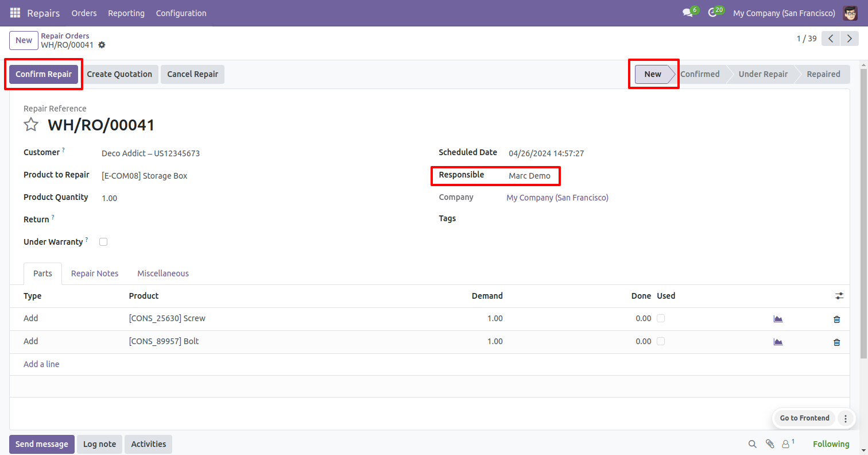Viewport: 868px width, 455px height.
Task: Open the messages chat icon
Action: (x=687, y=13)
